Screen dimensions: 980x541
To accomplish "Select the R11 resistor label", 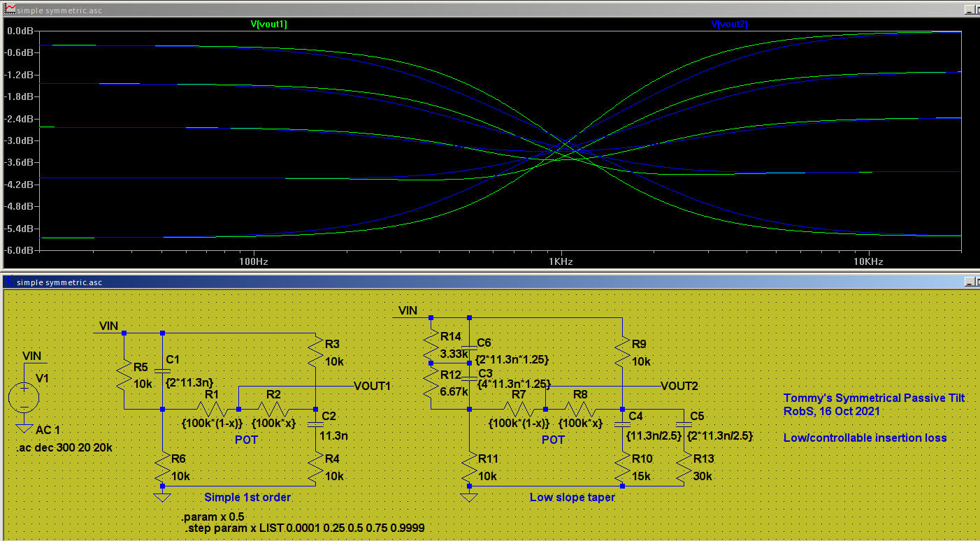I will (x=489, y=459).
